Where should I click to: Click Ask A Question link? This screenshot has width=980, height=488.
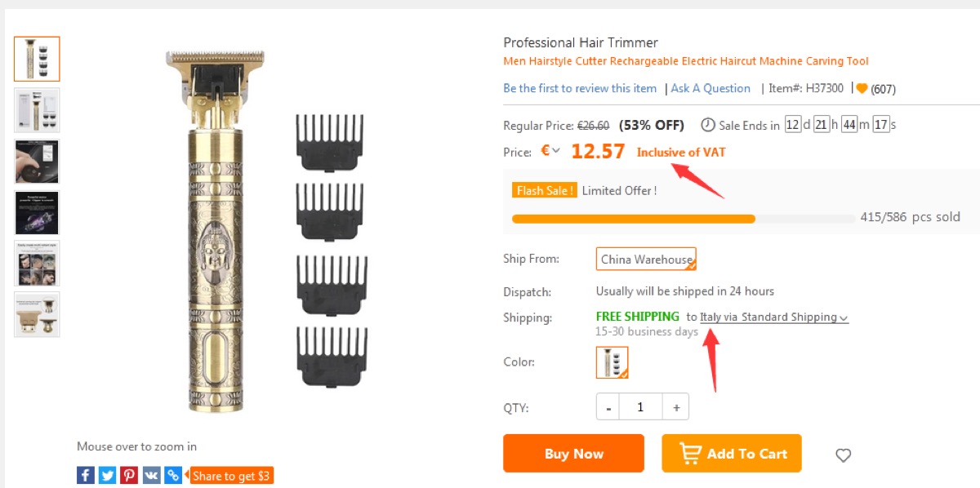[710, 88]
